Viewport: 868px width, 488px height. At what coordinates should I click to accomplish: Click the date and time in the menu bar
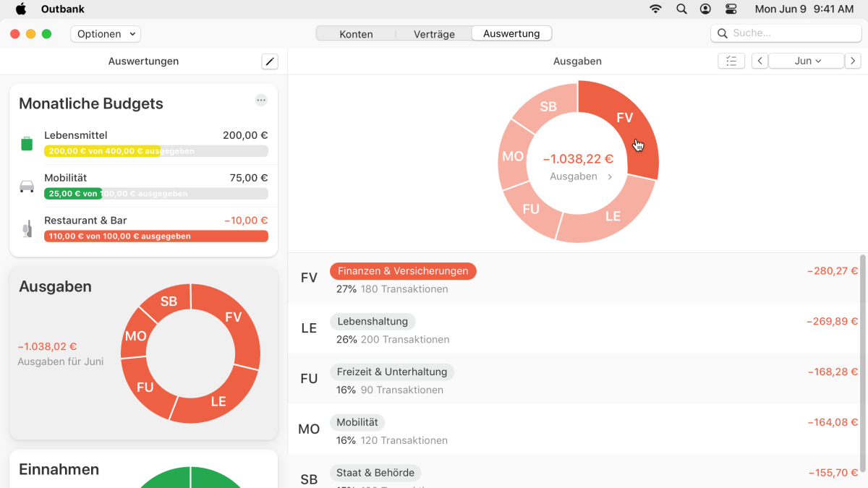coord(804,9)
